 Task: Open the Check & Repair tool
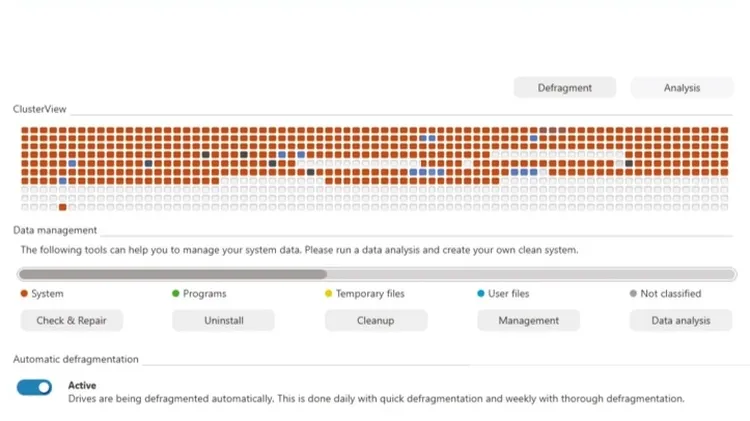pos(71,320)
